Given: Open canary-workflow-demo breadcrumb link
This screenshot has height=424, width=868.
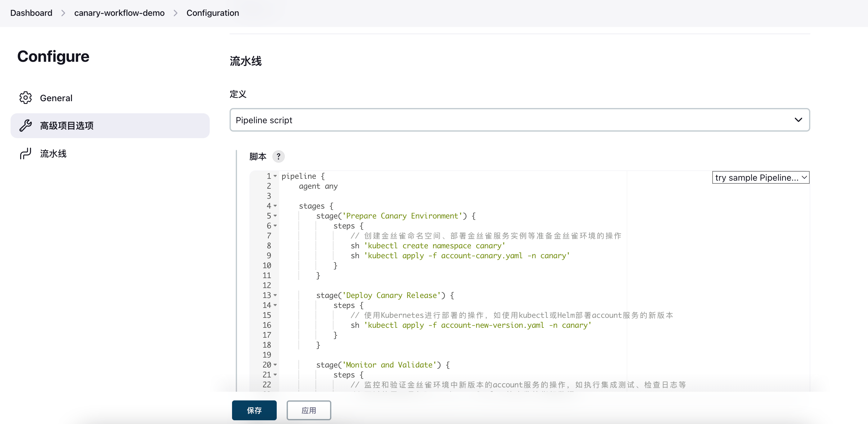Looking at the screenshot, I should (x=119, y=13).
